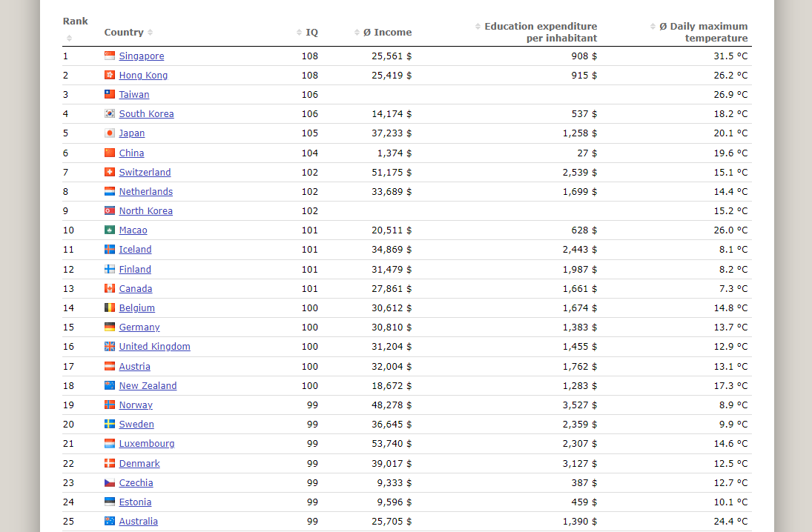Open the Taiwan country link
Screen dimensions: 812x532
(x=134, y=94)
